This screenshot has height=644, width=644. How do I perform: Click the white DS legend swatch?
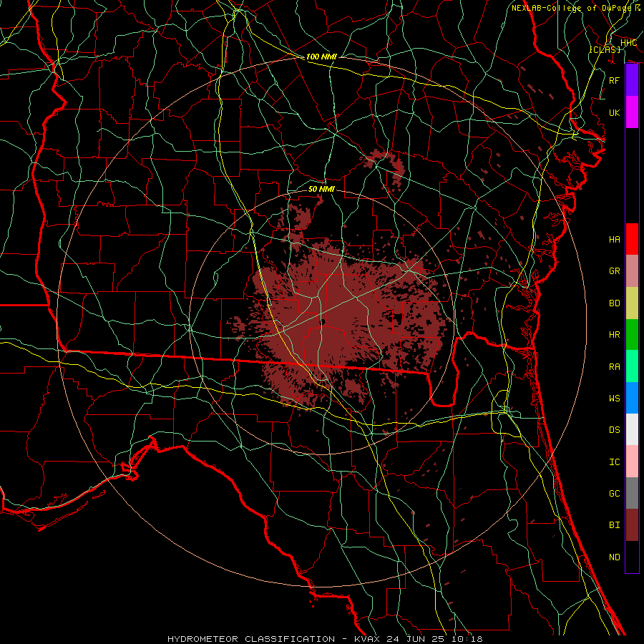tap(632, 429)
